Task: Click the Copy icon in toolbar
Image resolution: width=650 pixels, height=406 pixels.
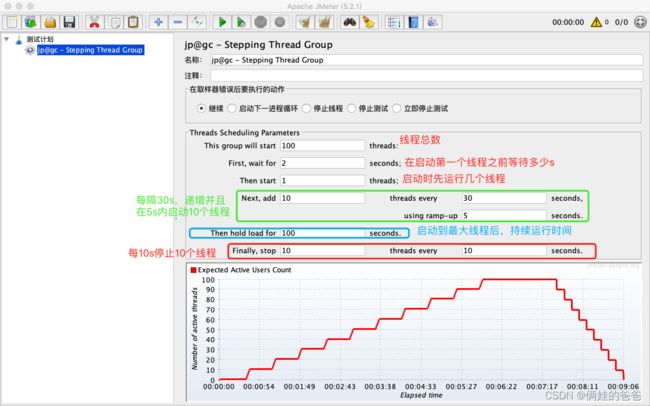Action: pos(114,22)
